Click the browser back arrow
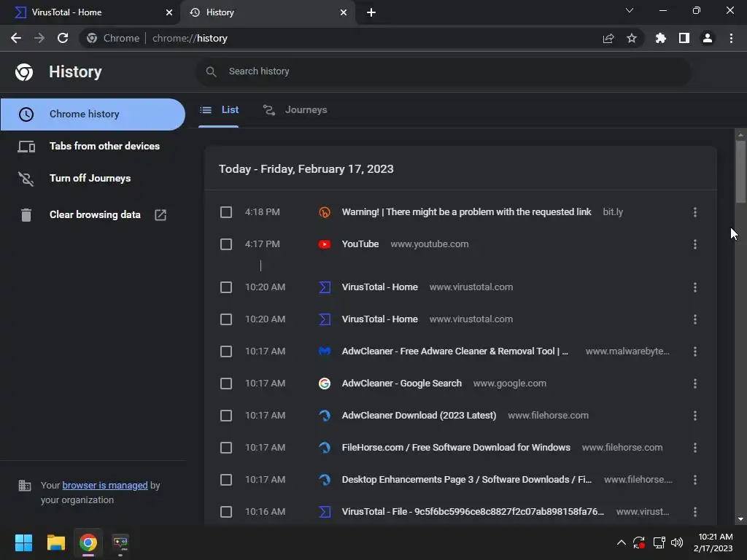 pyautogui.click(x=16, y=38)
